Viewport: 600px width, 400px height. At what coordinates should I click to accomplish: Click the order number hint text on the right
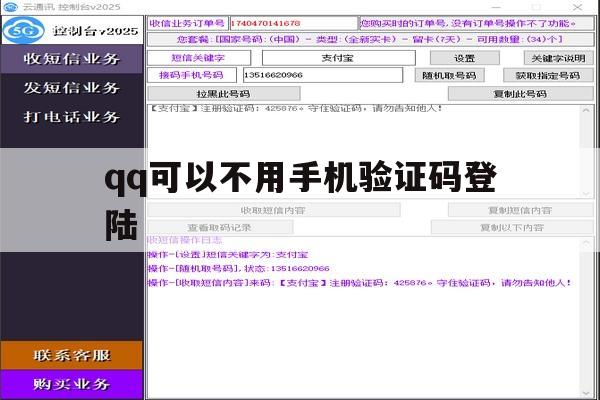[x=477, y=23]
